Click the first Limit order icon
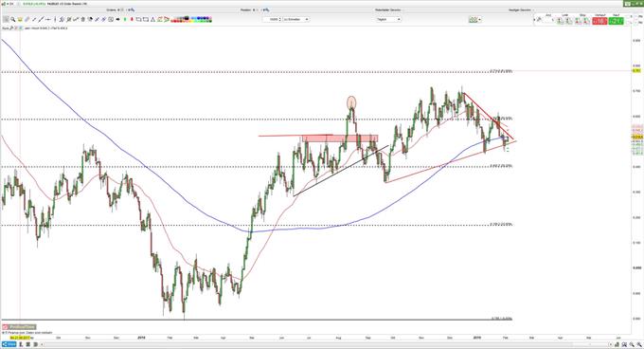This screenshot has width=644, height=349. (561, 20)
